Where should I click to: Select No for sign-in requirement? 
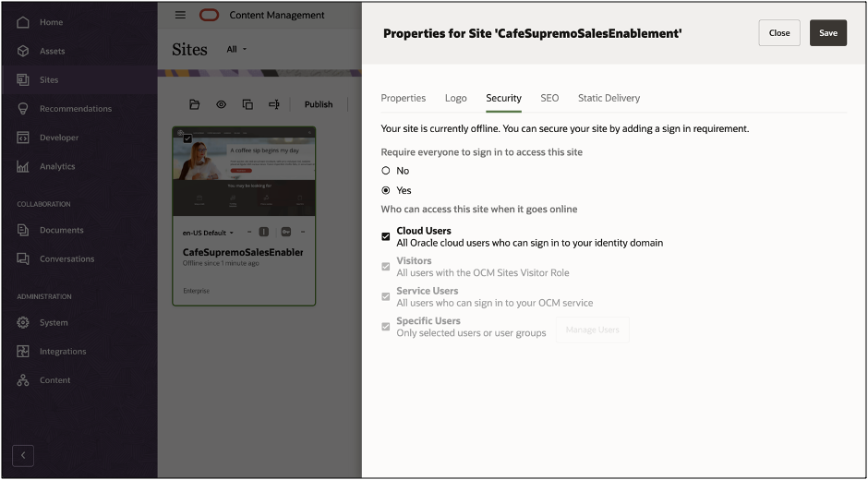pyautogui.click(x=386, y=171)
